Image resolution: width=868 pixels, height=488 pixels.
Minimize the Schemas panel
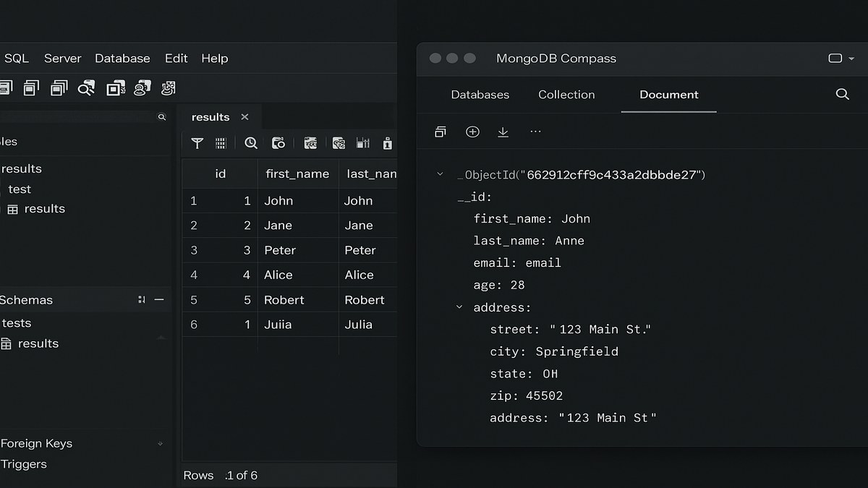click(159, 299)
